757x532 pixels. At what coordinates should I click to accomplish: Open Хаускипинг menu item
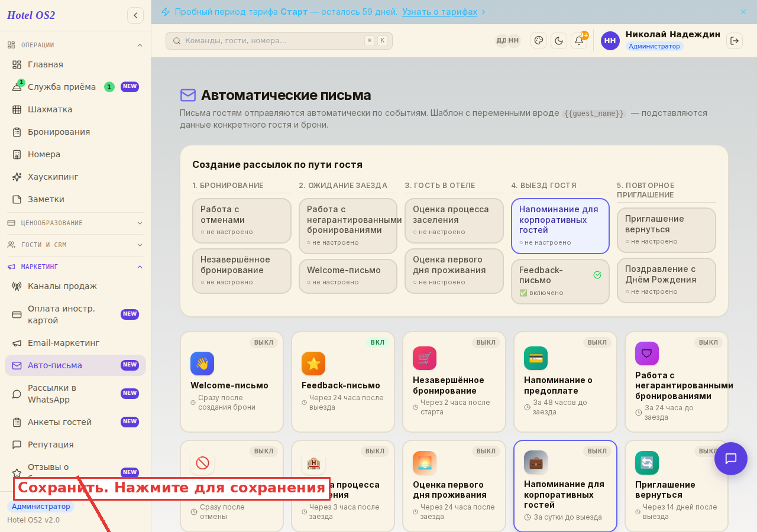click(x=76, y=177)
